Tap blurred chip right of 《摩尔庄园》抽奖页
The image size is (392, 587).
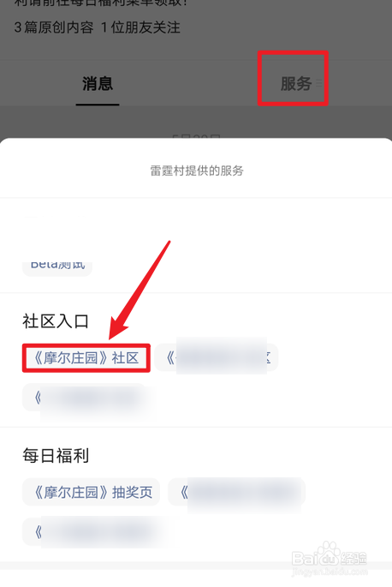pyautogui.click(x=237, y=492)
